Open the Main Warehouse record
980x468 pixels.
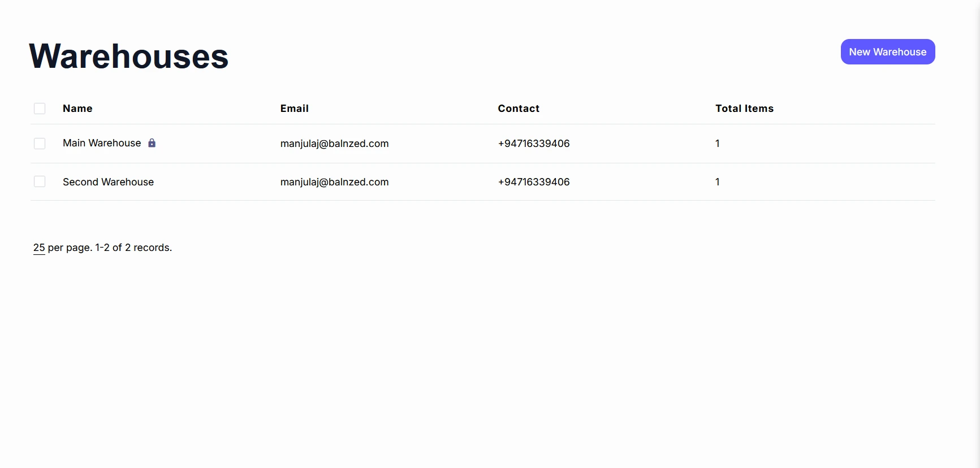pyautogui.click(x=102, y=143)
